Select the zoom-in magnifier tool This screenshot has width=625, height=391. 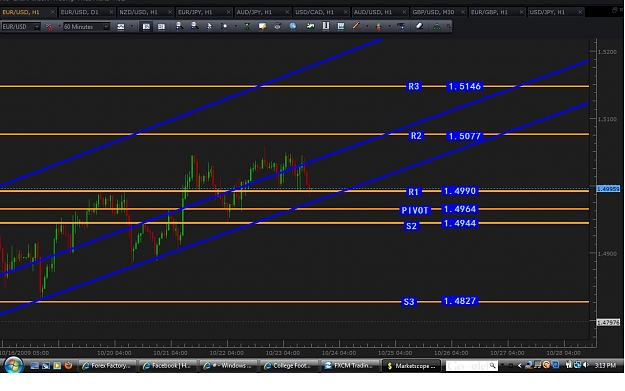point(179,26)
